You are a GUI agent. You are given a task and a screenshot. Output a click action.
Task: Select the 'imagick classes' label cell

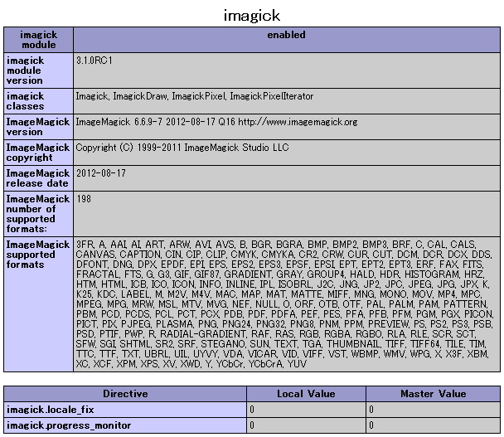[38, 101]
